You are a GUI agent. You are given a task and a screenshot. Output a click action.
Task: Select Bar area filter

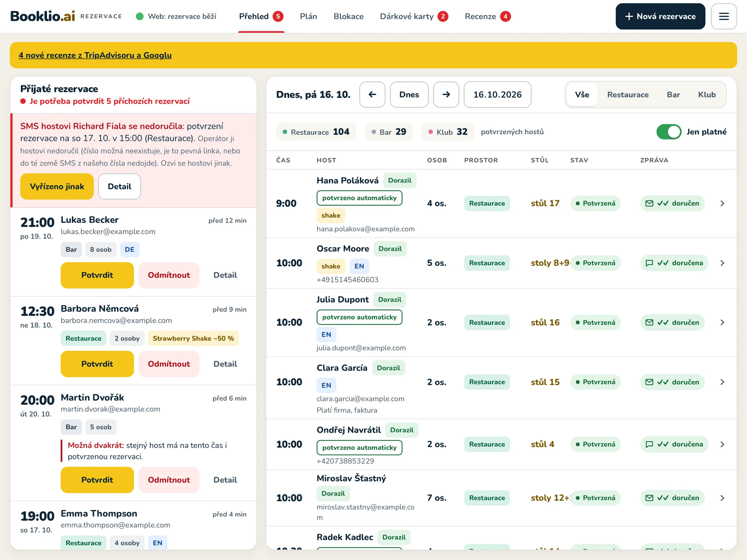(673, 94)
